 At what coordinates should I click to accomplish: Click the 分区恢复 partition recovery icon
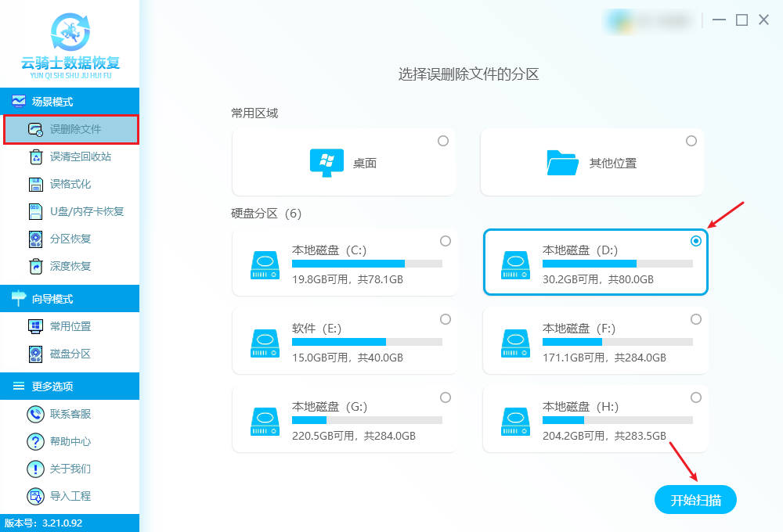coord(35,239)
